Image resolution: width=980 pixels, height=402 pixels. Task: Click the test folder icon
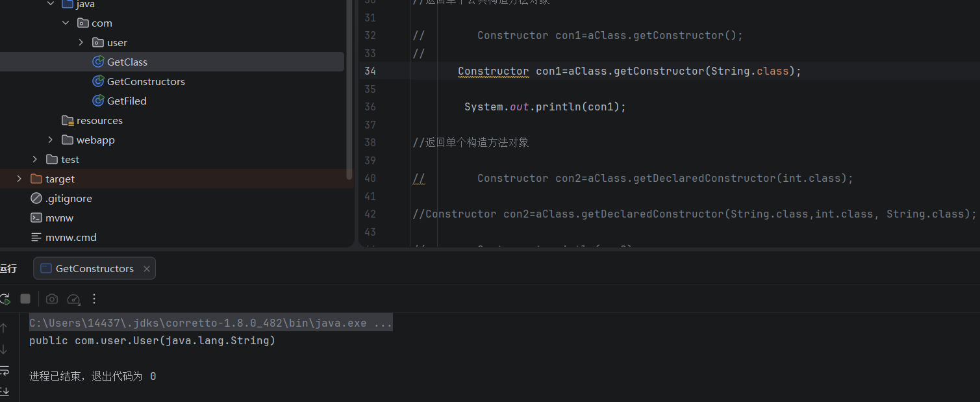[52, 159]
